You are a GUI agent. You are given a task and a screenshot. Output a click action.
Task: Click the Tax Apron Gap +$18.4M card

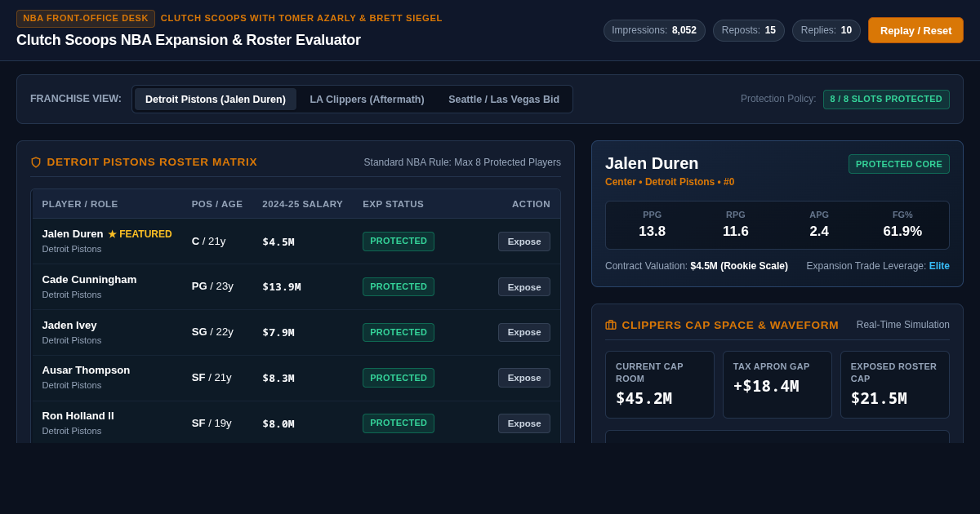(777, 385)
